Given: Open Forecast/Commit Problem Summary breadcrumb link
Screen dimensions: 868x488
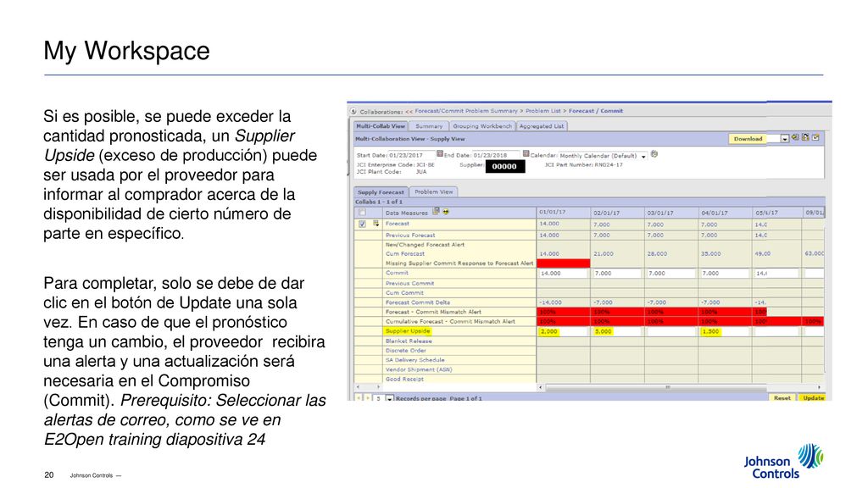Looking at the screenshot, I should pyautogui.click(x=466, y=111).
